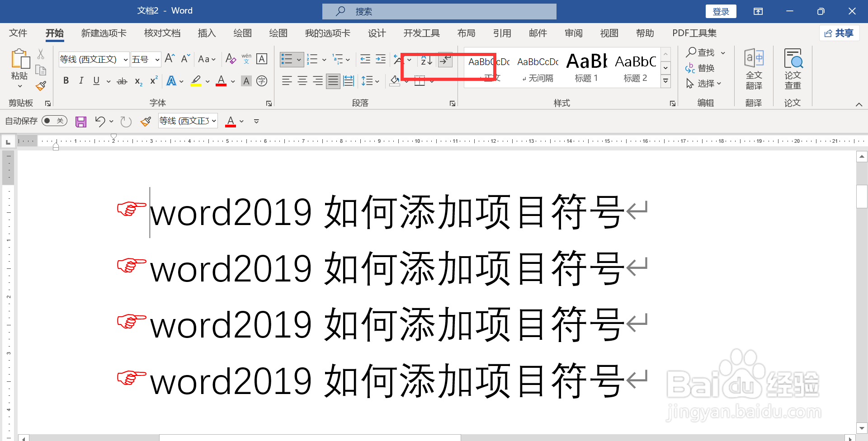Undo the last action
Screen dimensions: 868x441
pos(100,121)
